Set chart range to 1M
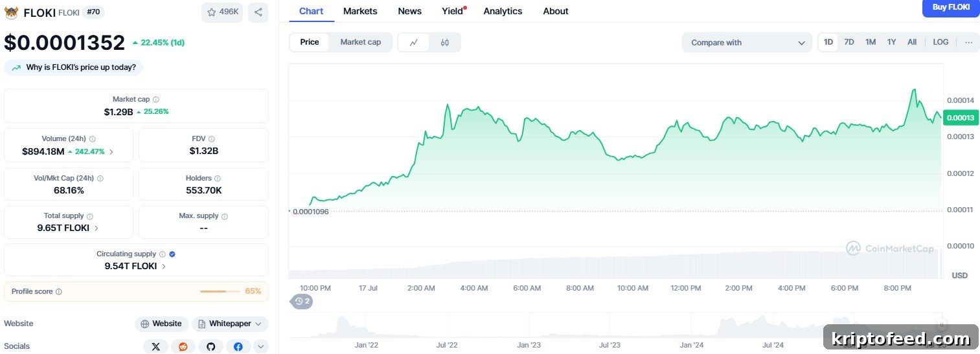The width and height of the screenshot is (980, 354). tap(871, 42)
